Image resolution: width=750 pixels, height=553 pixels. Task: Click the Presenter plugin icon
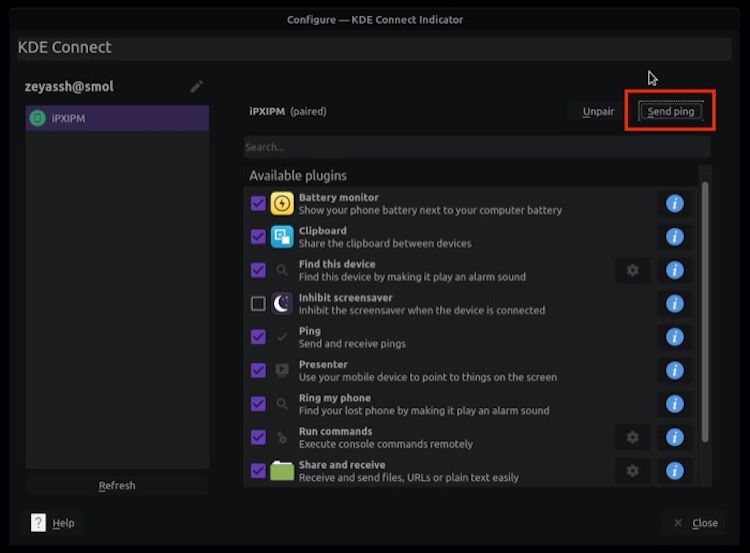click(x=282, y=370)
